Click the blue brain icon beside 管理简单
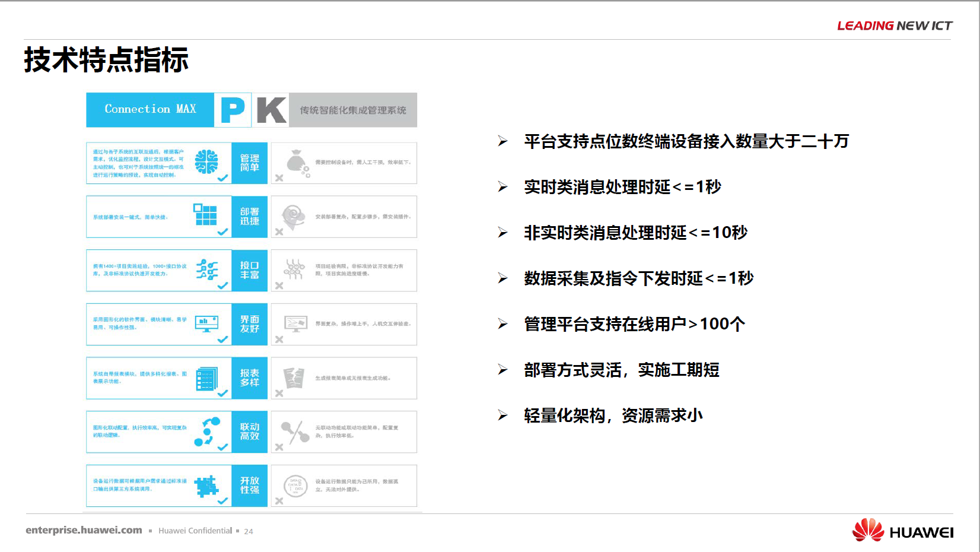This screenshot has width=980, height=552. coord(206,161)
